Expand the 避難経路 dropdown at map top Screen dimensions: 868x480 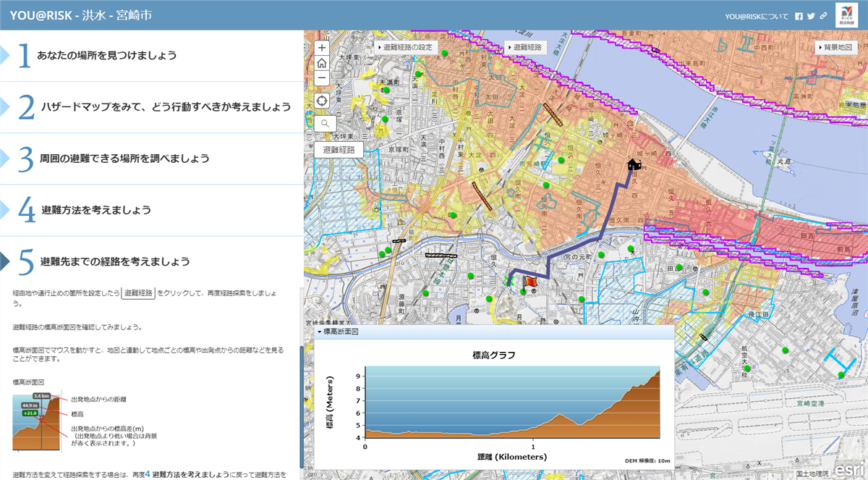tap(526, 47)
